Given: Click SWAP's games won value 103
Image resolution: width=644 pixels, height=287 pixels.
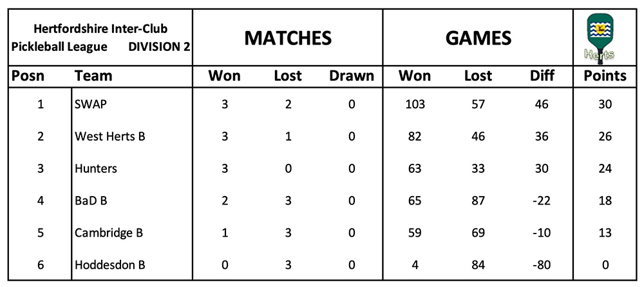Looking at the screenshot, I should tap(415, 104).
